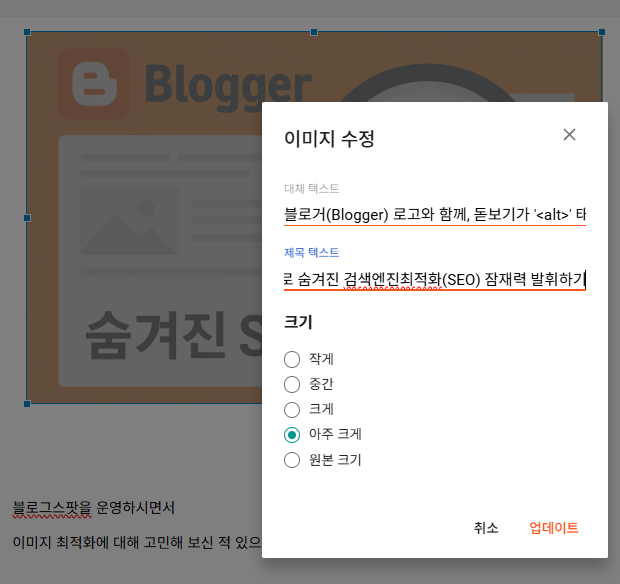
Task: Click the line starting with 이미지 최적화에 대해
Action: [x=137, y=543]
